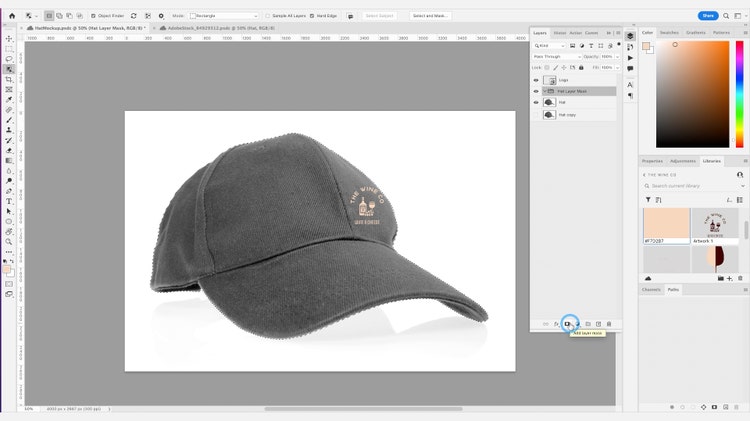The image size is (750, 421).
Task: Enable the Sample All Layers checkbox
Action: [268, 16]
